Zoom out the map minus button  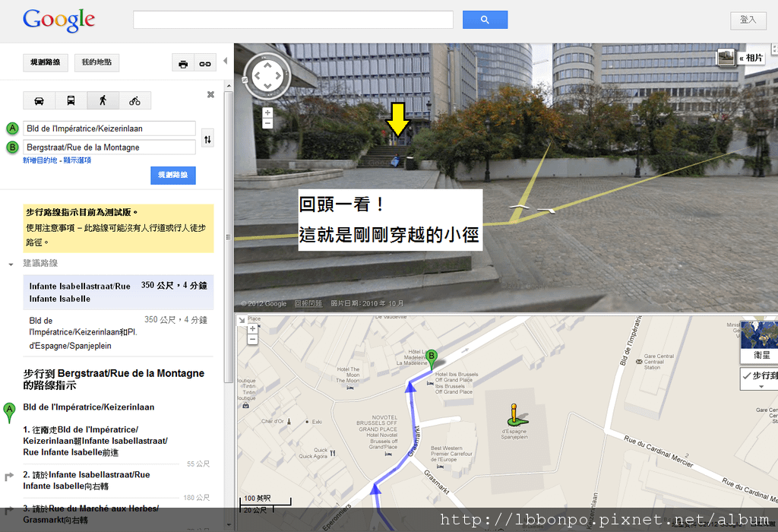pyautogui.click(x=252, y=340)
